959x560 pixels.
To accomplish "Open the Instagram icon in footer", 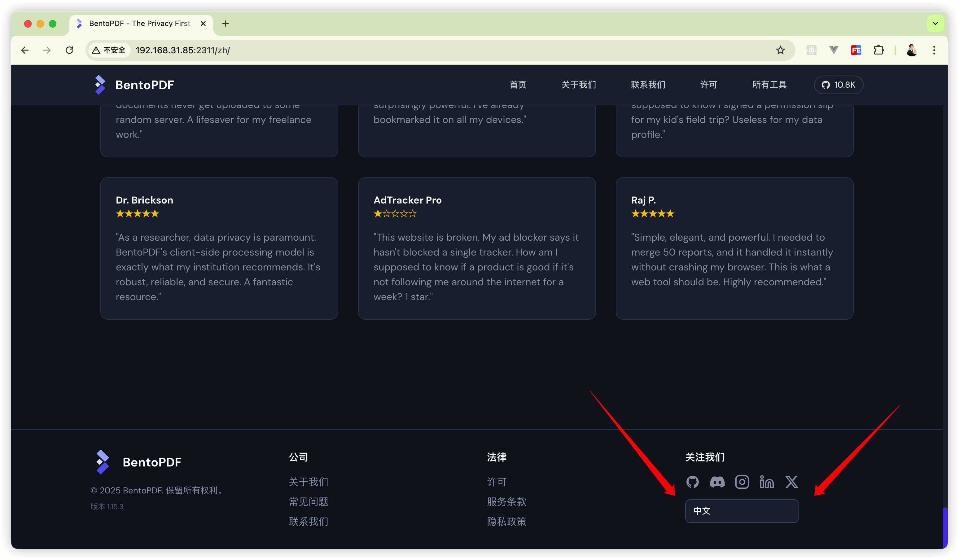I will pos(742,482).
